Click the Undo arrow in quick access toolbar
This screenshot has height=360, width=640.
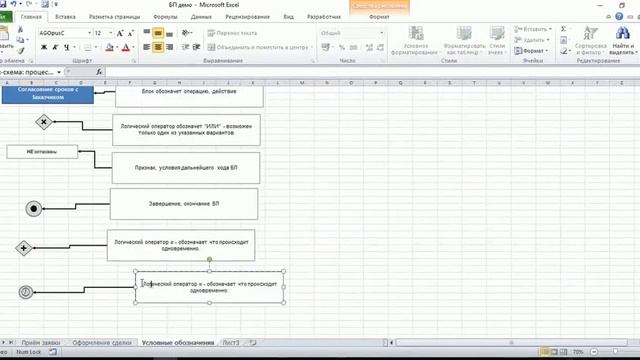(x=13, y=4)
